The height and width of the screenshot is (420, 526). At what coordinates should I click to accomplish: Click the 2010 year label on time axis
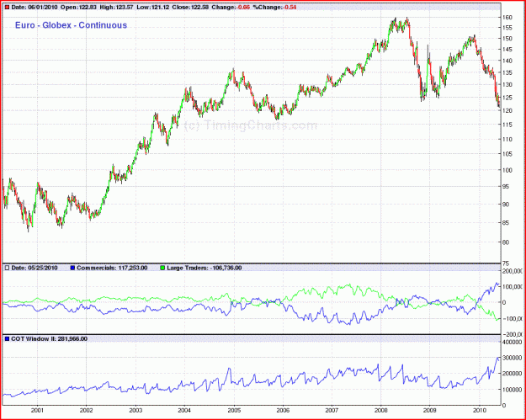point(480,410)
